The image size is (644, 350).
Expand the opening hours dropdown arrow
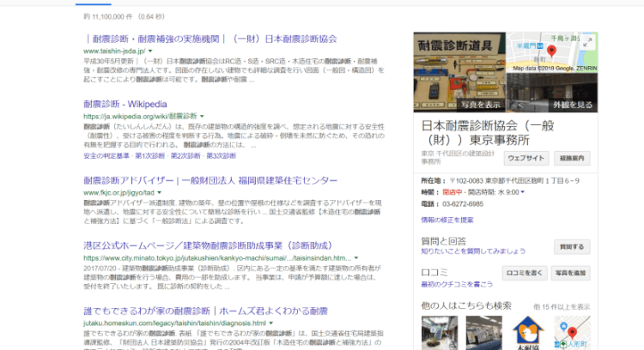522,192
